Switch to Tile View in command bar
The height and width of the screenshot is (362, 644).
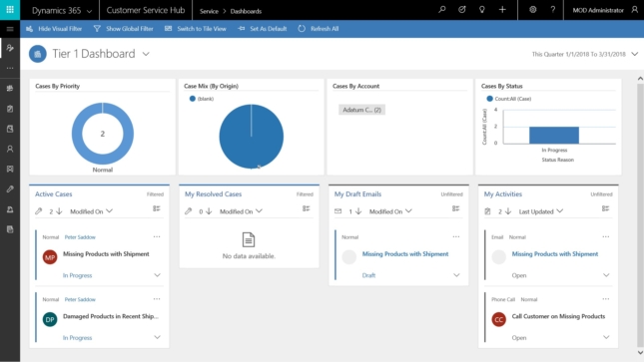coord(196,29)
